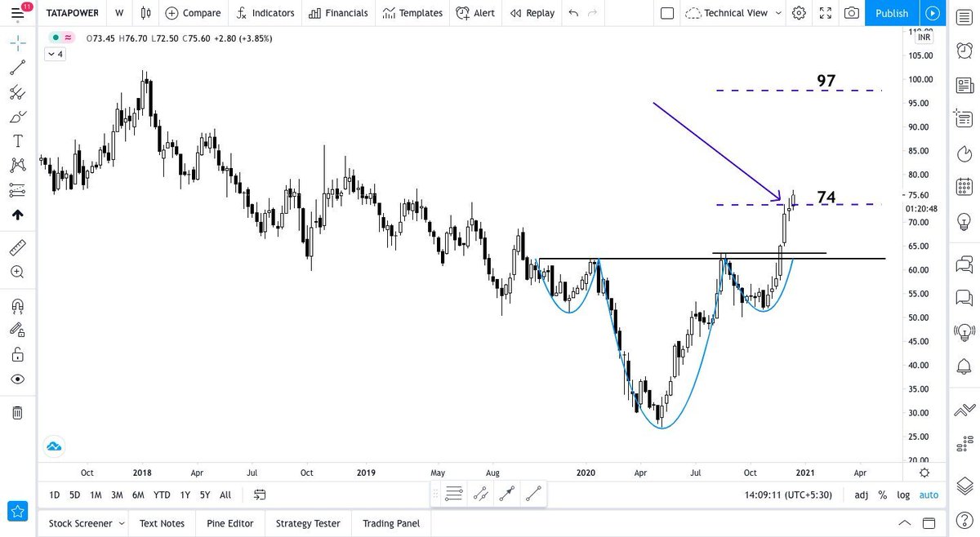
Task: Open the hamburger main menu
Action: [x=18, y=12]
